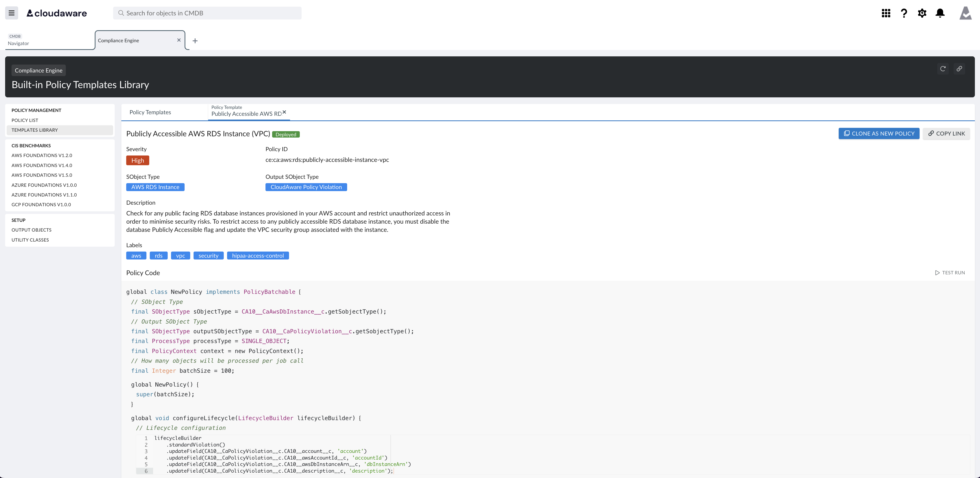Click the Copy Link button

(x=946, y=133)
